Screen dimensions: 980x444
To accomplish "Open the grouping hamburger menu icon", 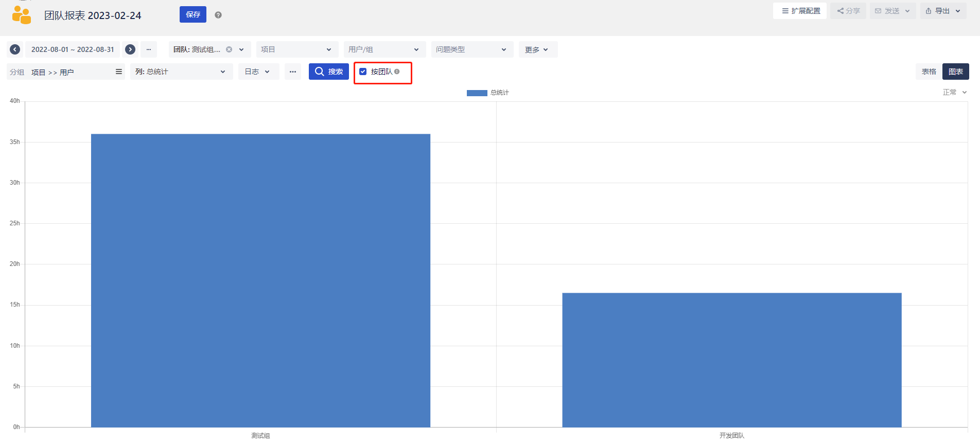I will pos(119,72).
